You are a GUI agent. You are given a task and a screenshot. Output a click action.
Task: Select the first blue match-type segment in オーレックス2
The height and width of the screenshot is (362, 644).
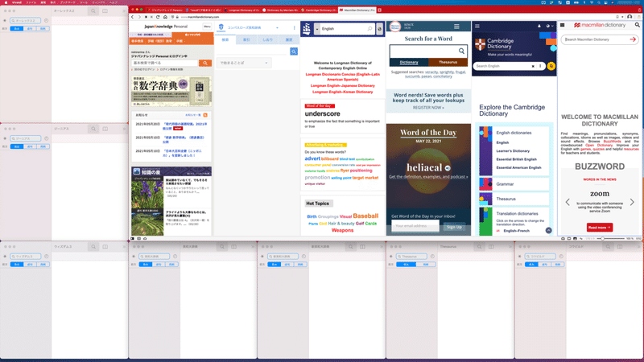pyautogui.click(x=16, y=29)
